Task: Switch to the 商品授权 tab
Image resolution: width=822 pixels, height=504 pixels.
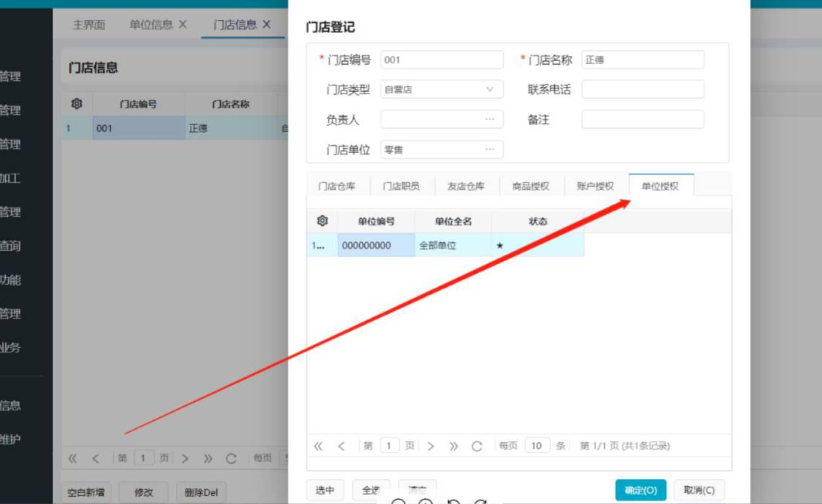Action: [x=531, y=186]
